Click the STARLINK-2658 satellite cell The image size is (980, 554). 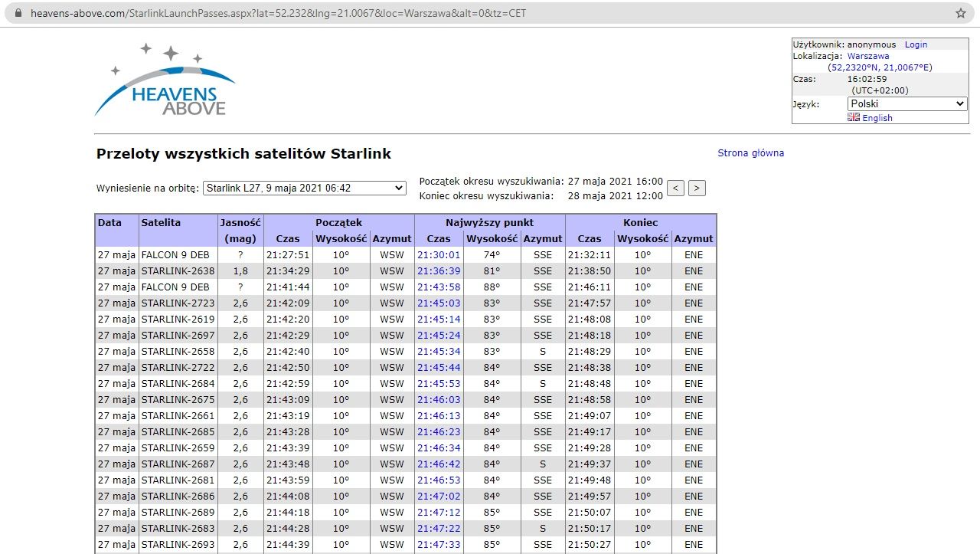[x=178, y=352]
